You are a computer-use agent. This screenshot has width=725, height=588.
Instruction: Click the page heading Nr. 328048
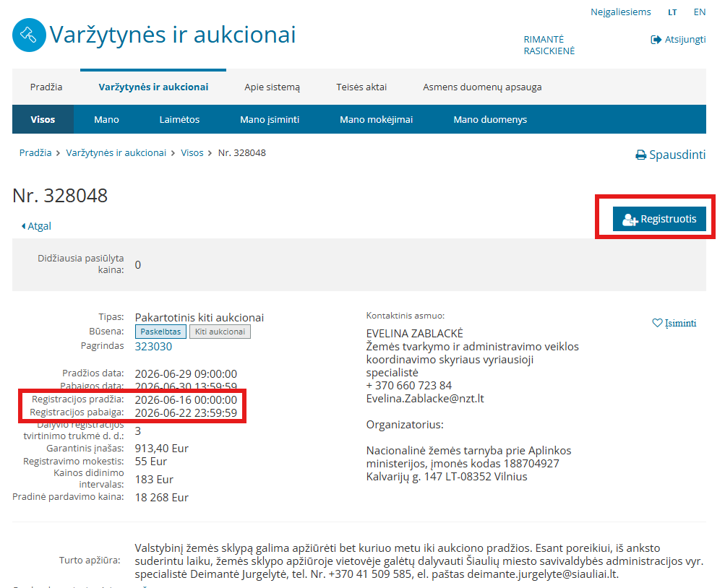[x=60, y=196]
